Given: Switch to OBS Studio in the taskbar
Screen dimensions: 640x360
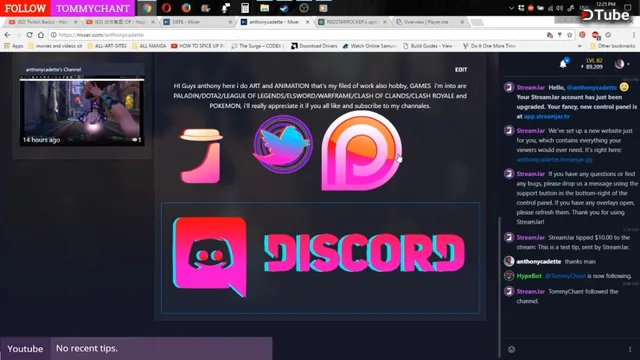Looking at the screenshot, I should [x=304, y=8].
